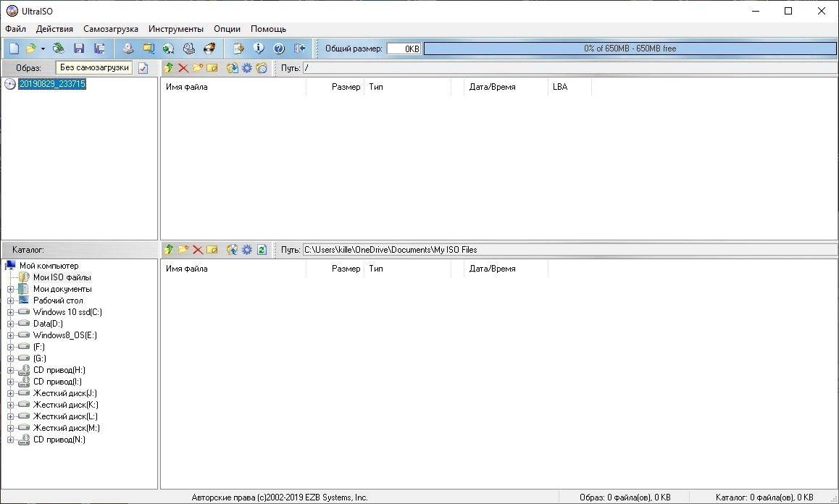Screen dimensions: 839x504
Task: Expand the Рабочий стол tree node
Action: click(x=10, y=301)
